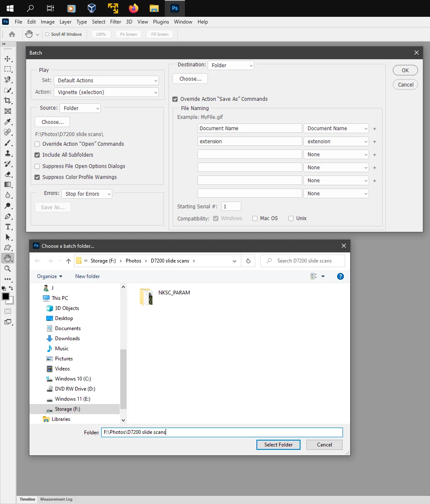Select the Clone Stamp tool
430x504 pixels.
8,153
